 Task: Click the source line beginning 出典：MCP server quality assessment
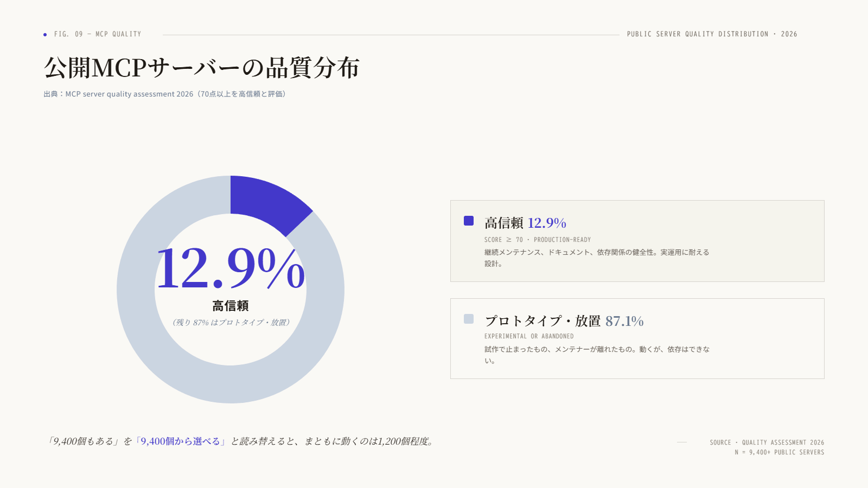164,94
